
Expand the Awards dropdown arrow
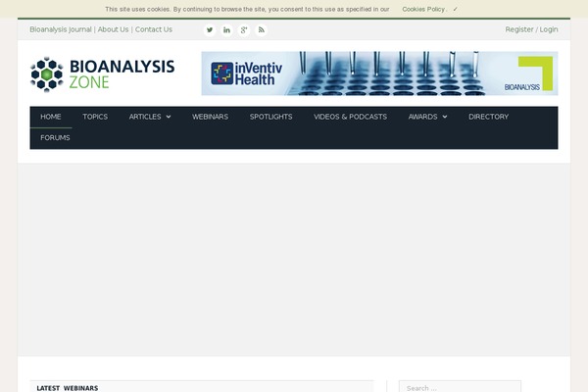[x=445, y=117]
